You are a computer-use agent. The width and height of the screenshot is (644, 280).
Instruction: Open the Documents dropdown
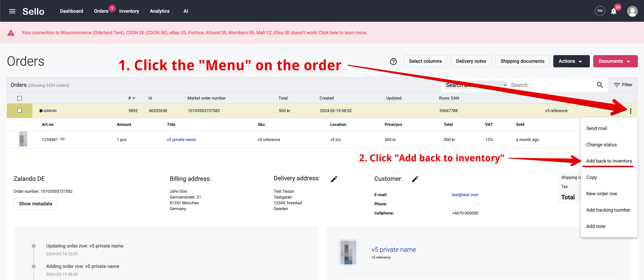(x=615, y=61)
